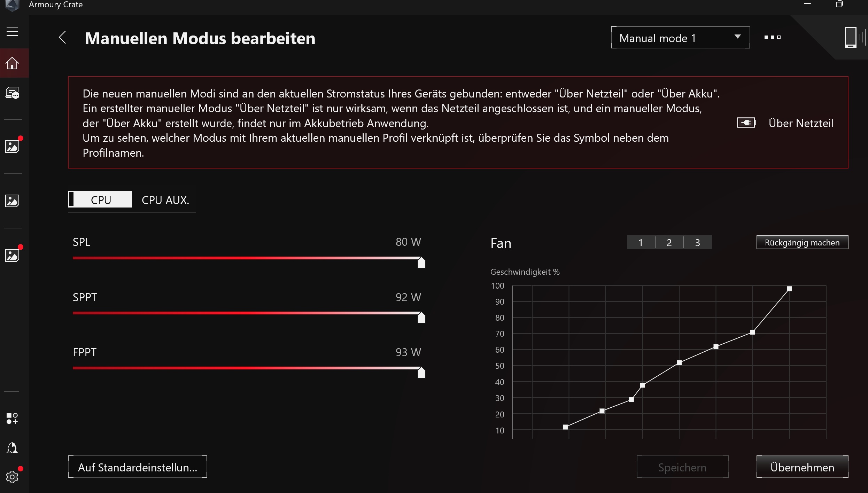
Task: Click the topmost fan curve point near 100%
Action: [789, 289]
